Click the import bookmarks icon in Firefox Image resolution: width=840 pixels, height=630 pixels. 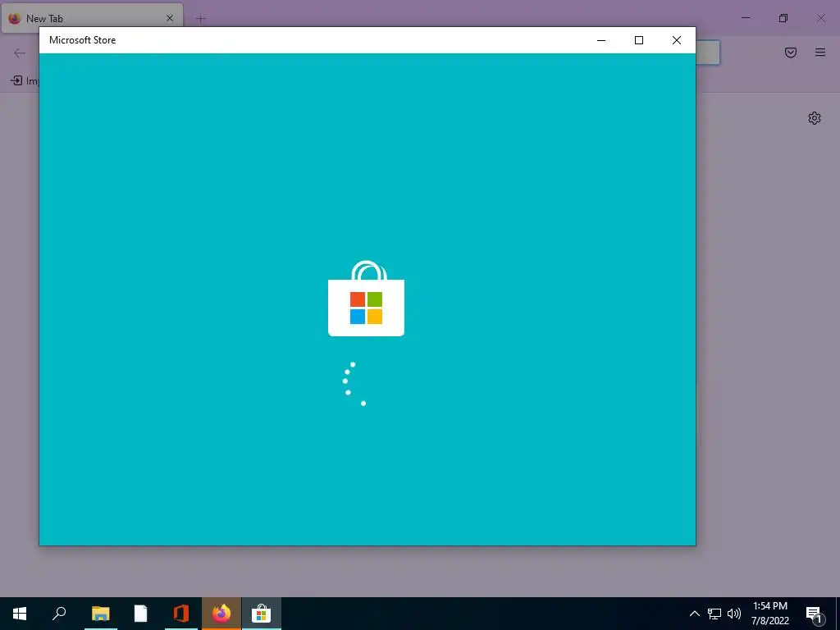16,81
